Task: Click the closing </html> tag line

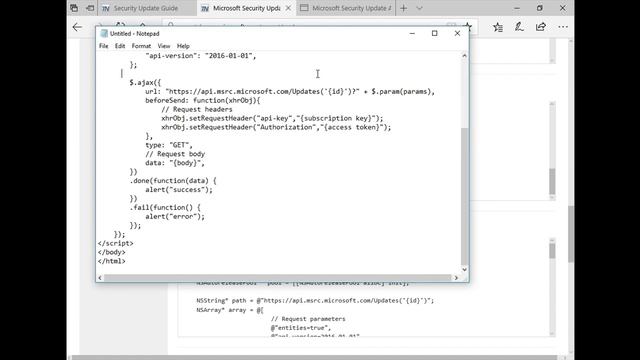Action: (111, 261)
